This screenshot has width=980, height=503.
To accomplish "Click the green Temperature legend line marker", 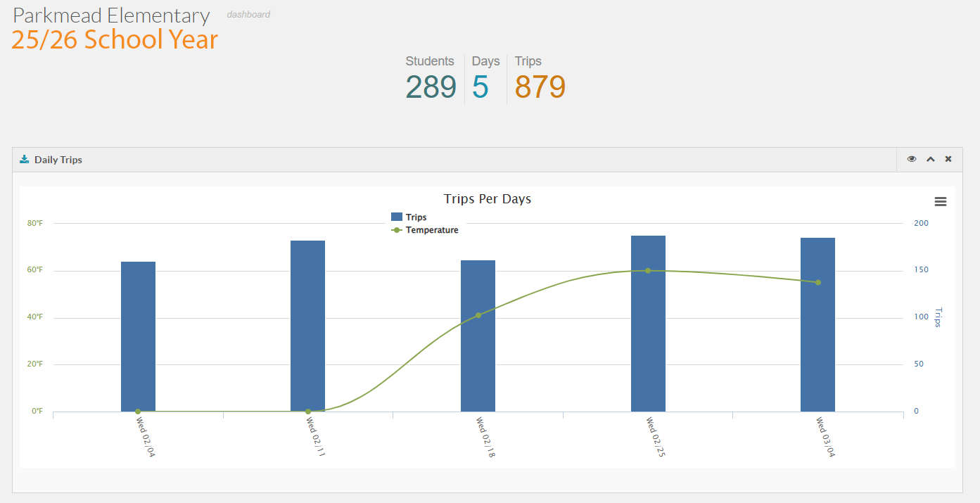I will (397, 230).
